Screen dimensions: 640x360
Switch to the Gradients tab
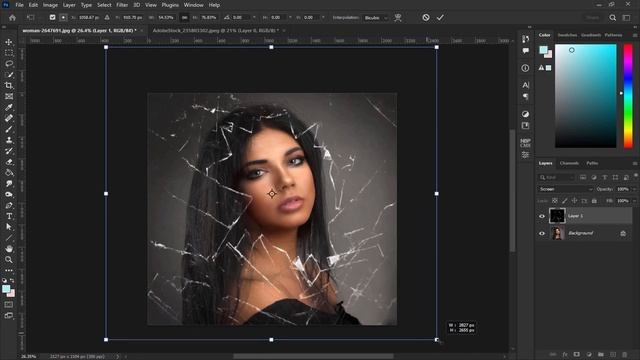(591, 35)
